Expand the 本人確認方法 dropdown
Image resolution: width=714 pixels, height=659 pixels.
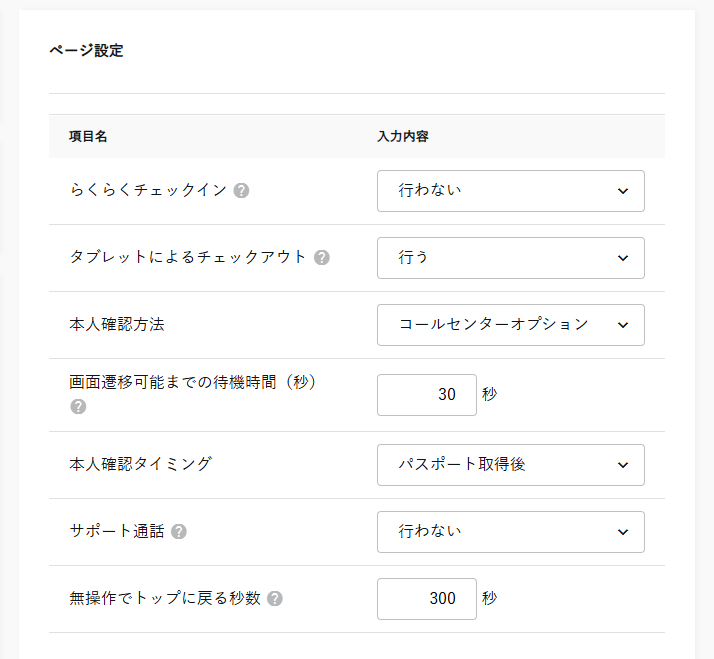(510, 325)
